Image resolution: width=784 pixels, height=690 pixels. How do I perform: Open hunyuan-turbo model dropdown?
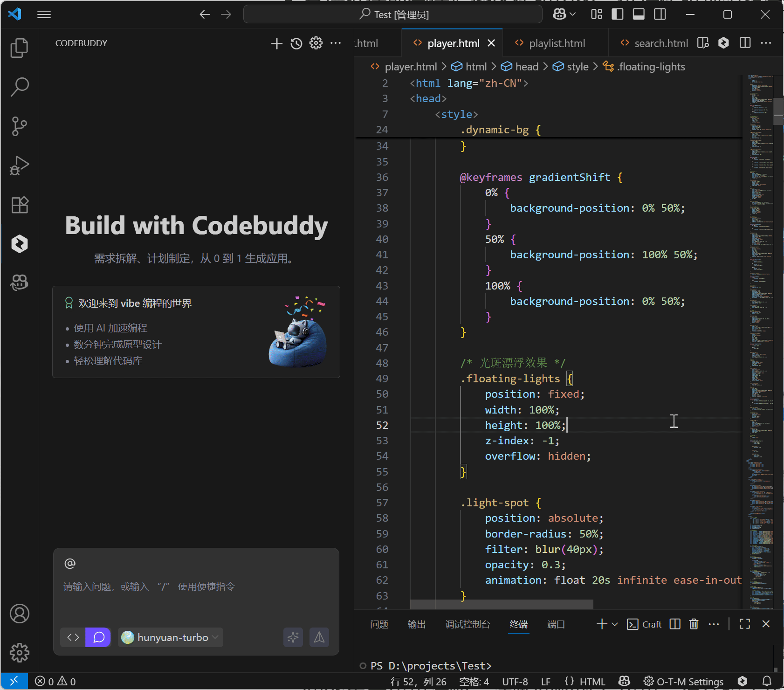click(171, 637)
